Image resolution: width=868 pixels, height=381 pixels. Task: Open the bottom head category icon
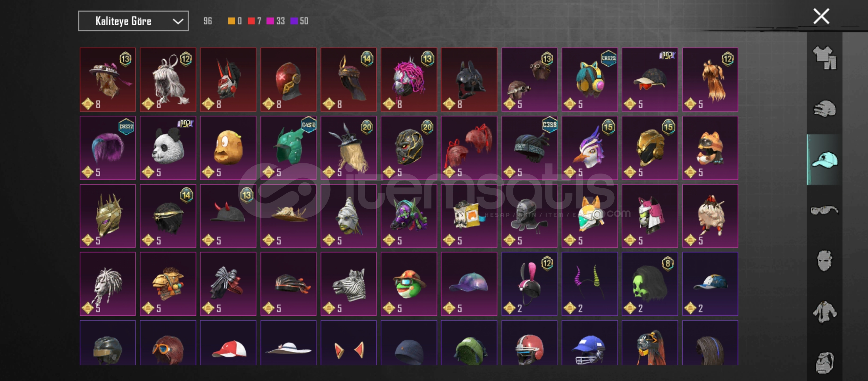pyautogui.click(x=825, y=362)
